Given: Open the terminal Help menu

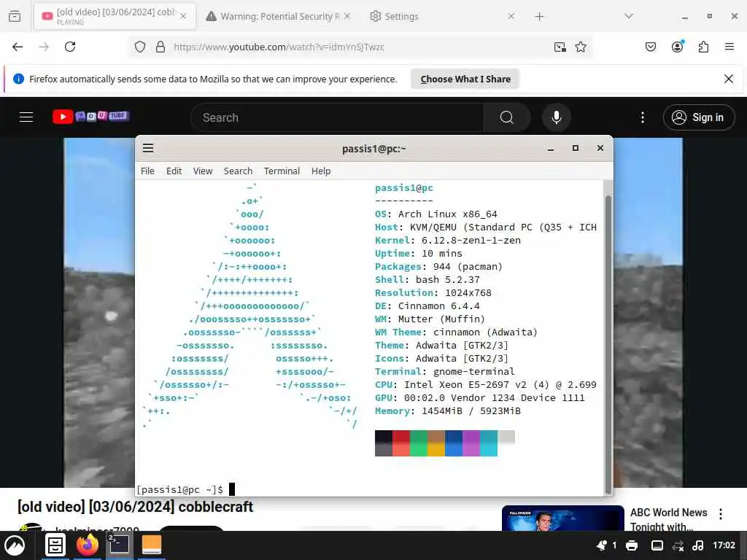Looking at the screenshot, I should (x=321, y=171).
